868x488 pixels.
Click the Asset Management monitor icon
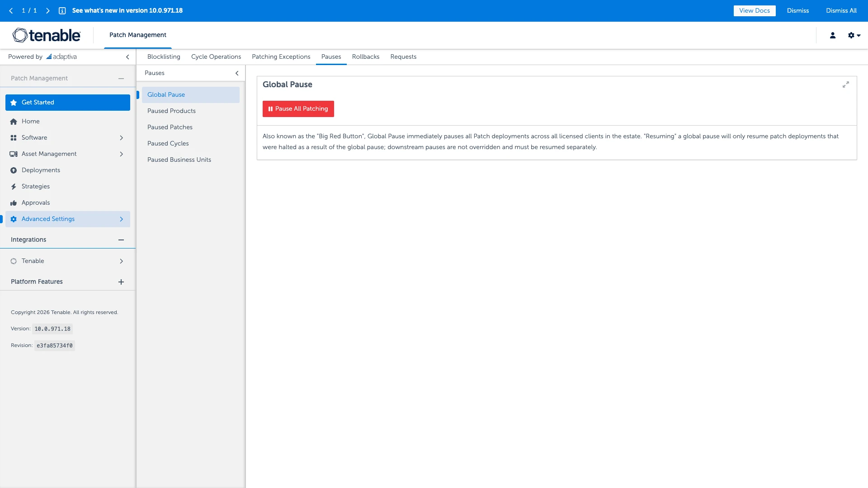(x=14, y=154)
